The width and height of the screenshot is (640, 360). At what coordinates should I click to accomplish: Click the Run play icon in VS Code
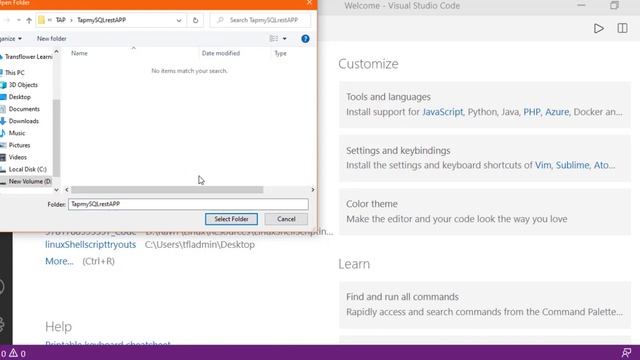[598, 29]
